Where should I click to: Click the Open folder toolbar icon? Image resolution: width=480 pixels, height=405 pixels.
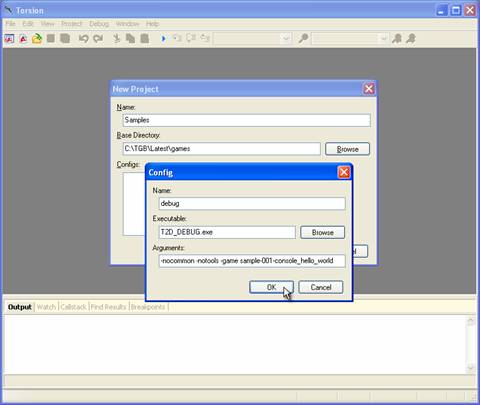coord(37,39)
